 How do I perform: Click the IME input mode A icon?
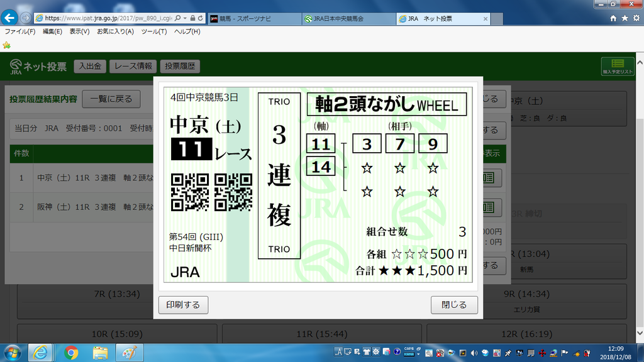point(338,352)
